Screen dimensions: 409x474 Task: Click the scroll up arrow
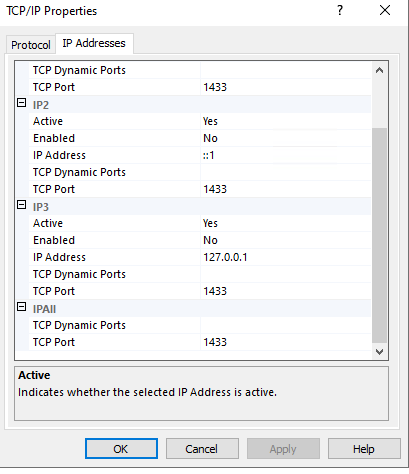379,70
